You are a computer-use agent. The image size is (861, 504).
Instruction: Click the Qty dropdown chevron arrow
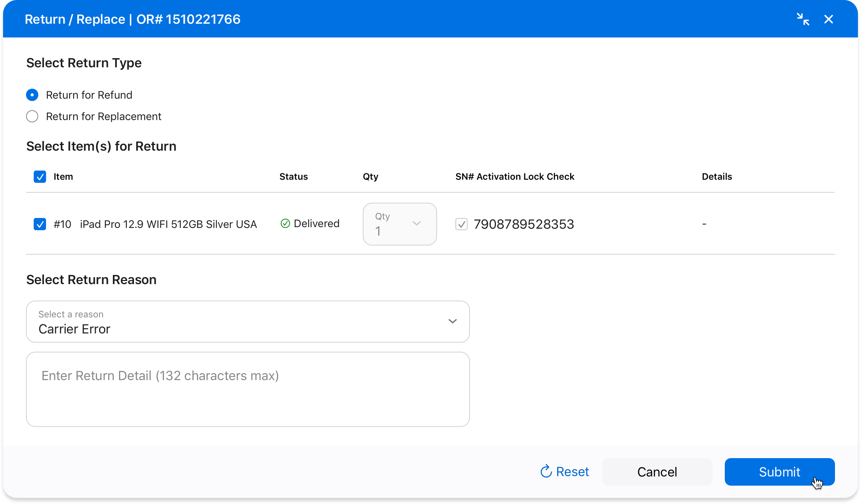(x=417, y=223)
